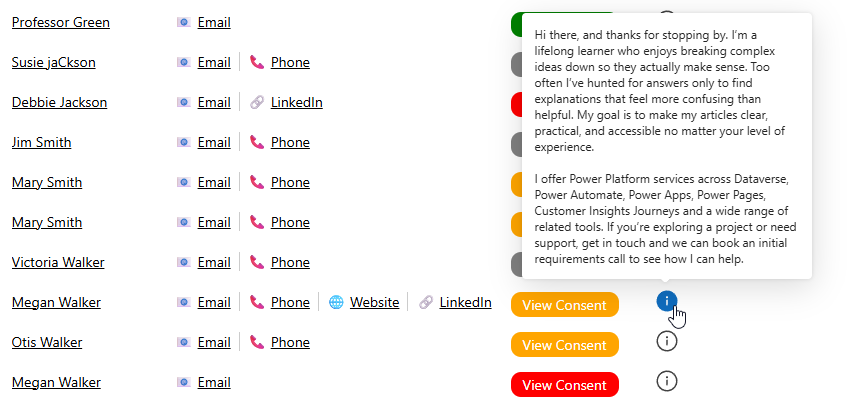The height and width of the screenshot is (418, 868).
Task: Click Jim Smith's Phone link
Action: (x=290, y=142)
